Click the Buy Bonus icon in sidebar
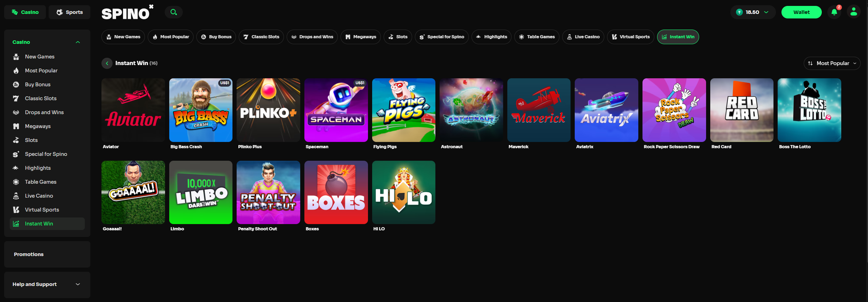Viewport: 868px width, 302px height. (16, 85)
